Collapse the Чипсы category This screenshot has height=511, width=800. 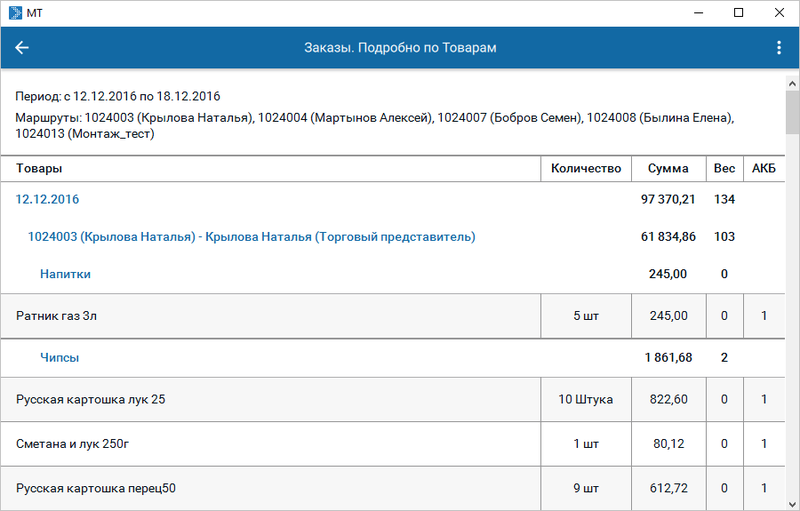coord(59,357)
